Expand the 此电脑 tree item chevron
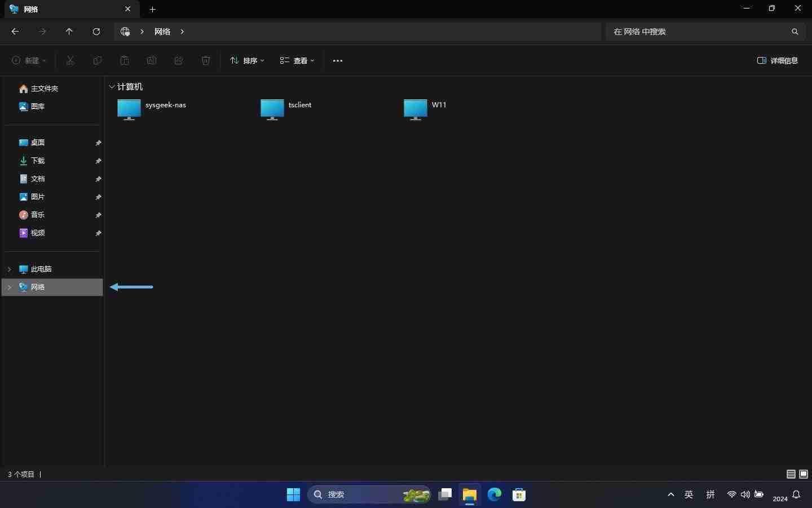The image size is (812, 508). 9,269
